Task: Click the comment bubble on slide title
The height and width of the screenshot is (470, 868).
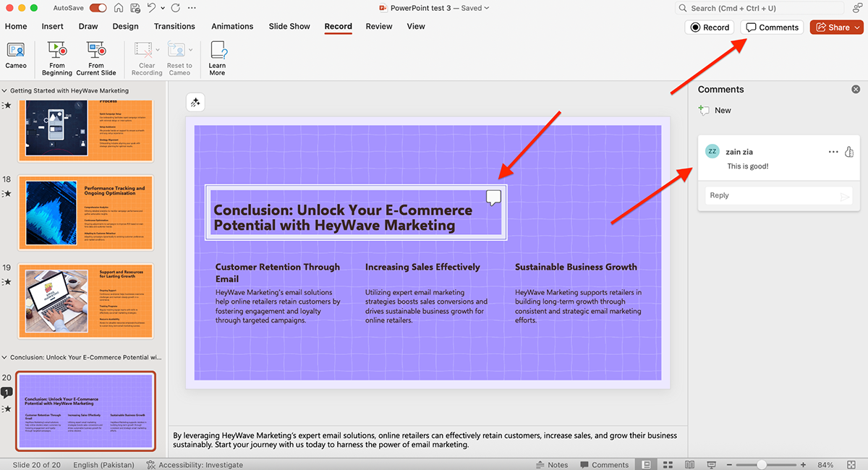Action: point(493,197)
